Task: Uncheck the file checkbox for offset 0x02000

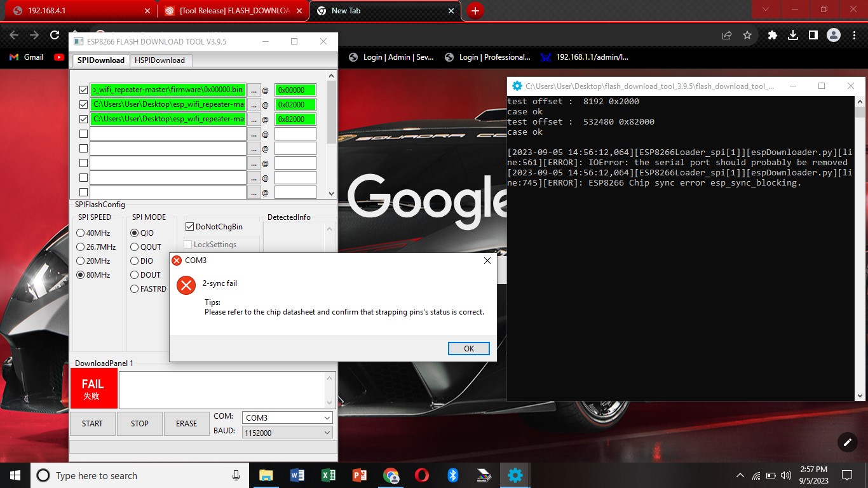Action: pyautogui.click(x=83, y=105)
